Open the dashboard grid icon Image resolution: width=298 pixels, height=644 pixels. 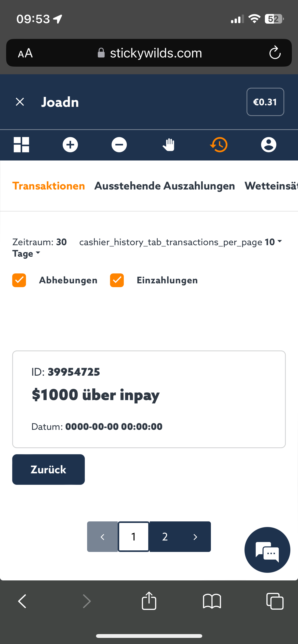21,145
